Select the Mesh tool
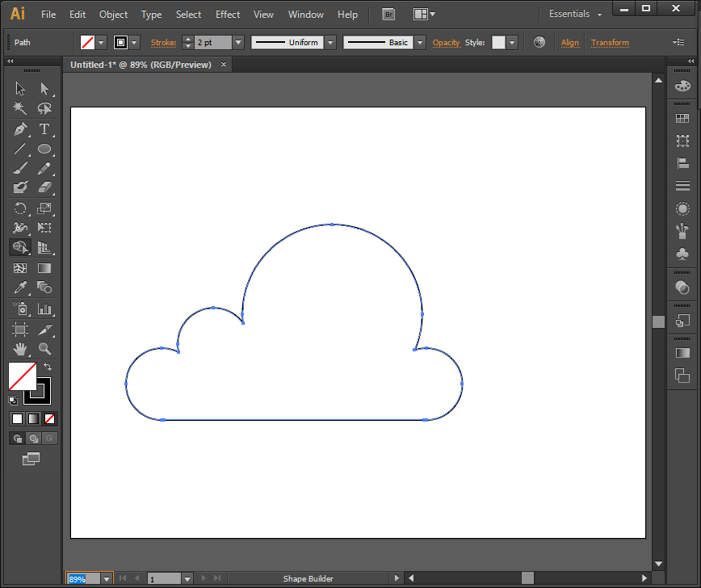701x588 pixels. point(20,268)
